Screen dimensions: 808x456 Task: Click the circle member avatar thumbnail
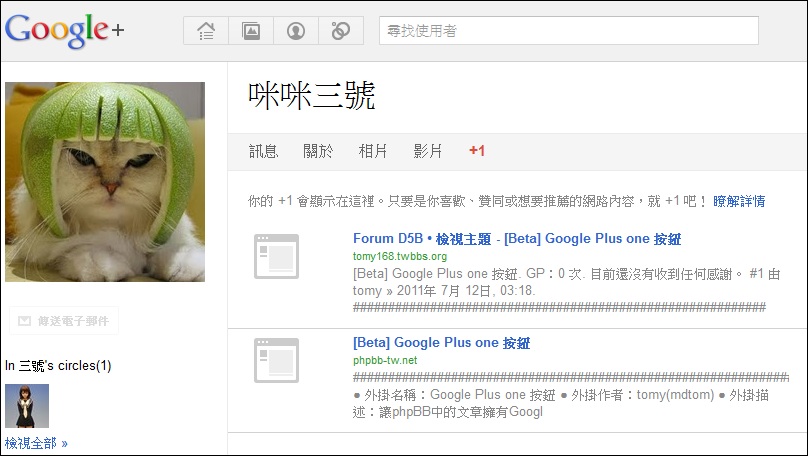(27, 406)
